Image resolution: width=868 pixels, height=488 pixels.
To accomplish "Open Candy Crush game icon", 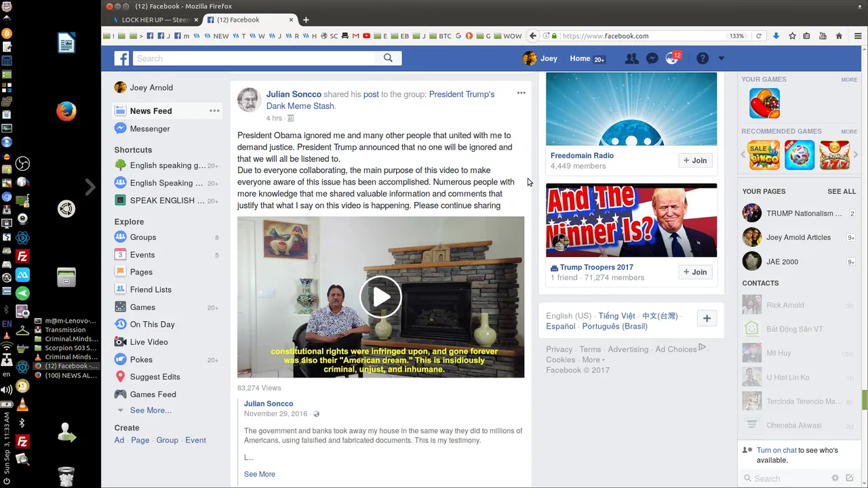I will click(764, 104).
